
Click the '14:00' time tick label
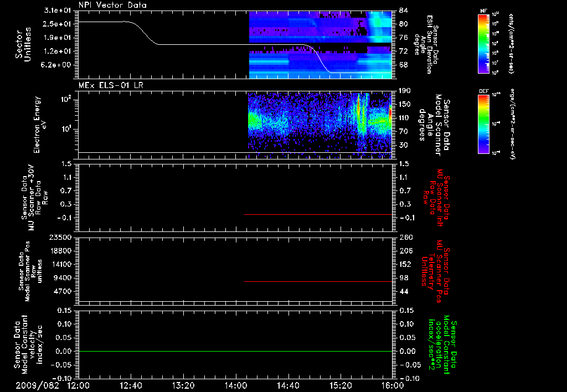coord(236,385)
